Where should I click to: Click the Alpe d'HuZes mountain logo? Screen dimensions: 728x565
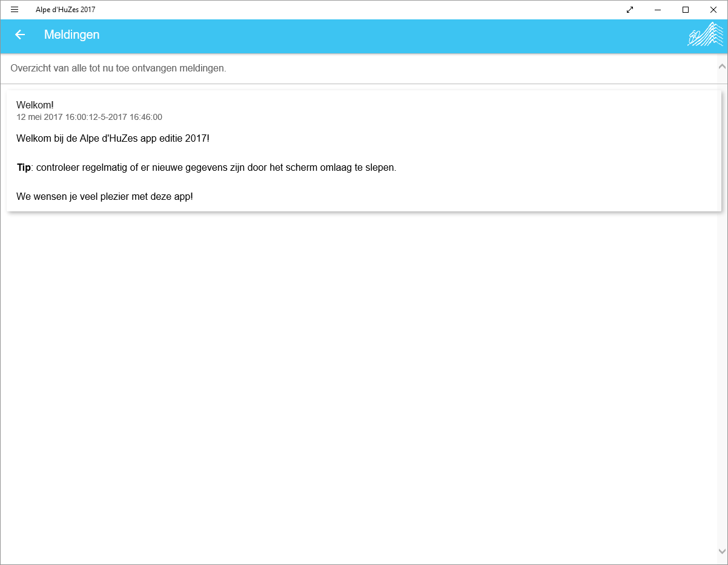tap(706, 35)
